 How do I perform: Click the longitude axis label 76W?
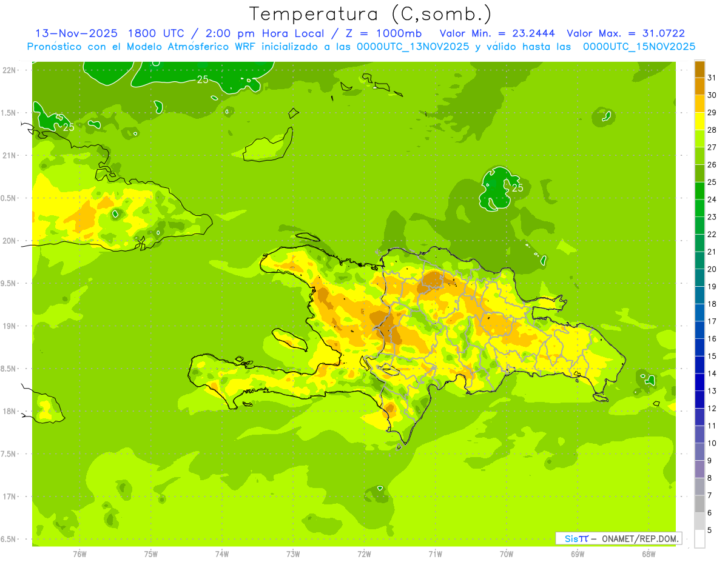point(79,554)
